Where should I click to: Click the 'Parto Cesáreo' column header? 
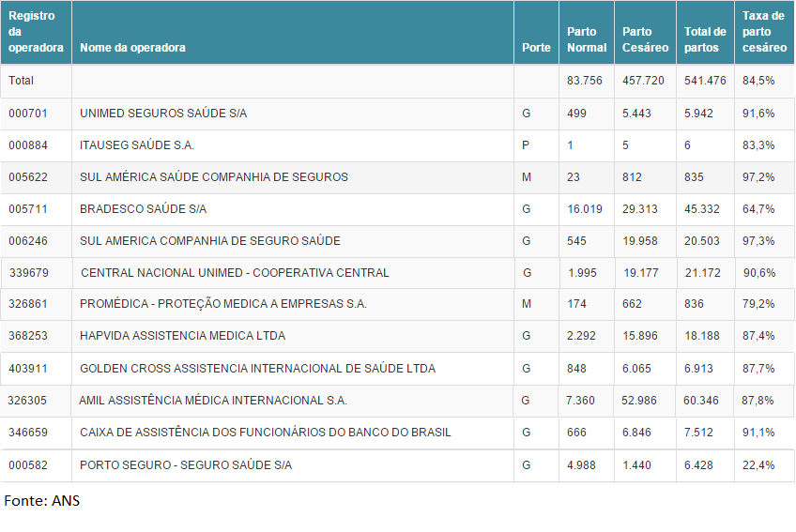point(645,39)
